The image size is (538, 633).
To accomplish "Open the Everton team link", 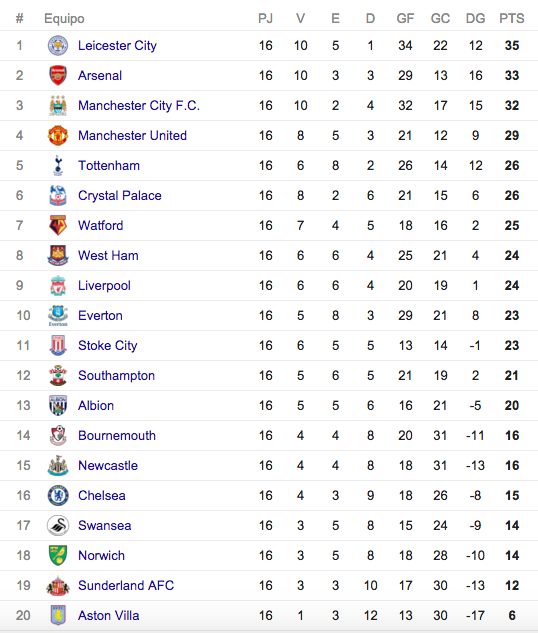I will [x=100, y=316].
